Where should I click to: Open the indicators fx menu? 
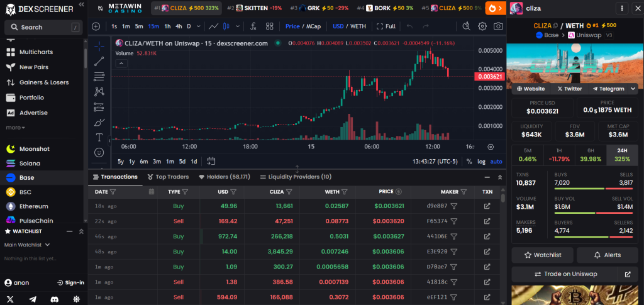tap(253, 26)
